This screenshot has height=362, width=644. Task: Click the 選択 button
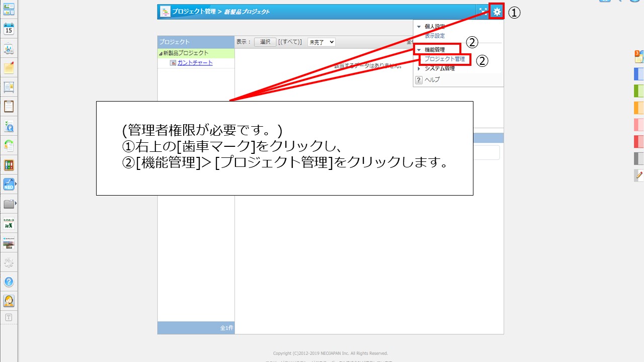pos(265,42)
